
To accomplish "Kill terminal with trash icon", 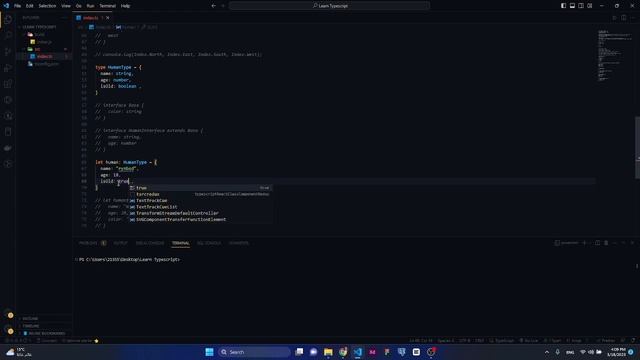I will [606, 243].
